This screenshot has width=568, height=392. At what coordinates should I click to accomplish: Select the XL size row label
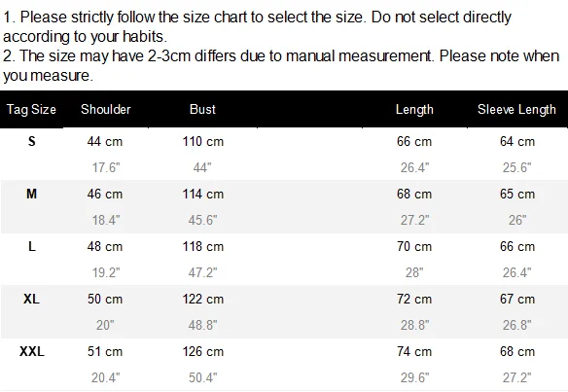(x=31, y=299)
